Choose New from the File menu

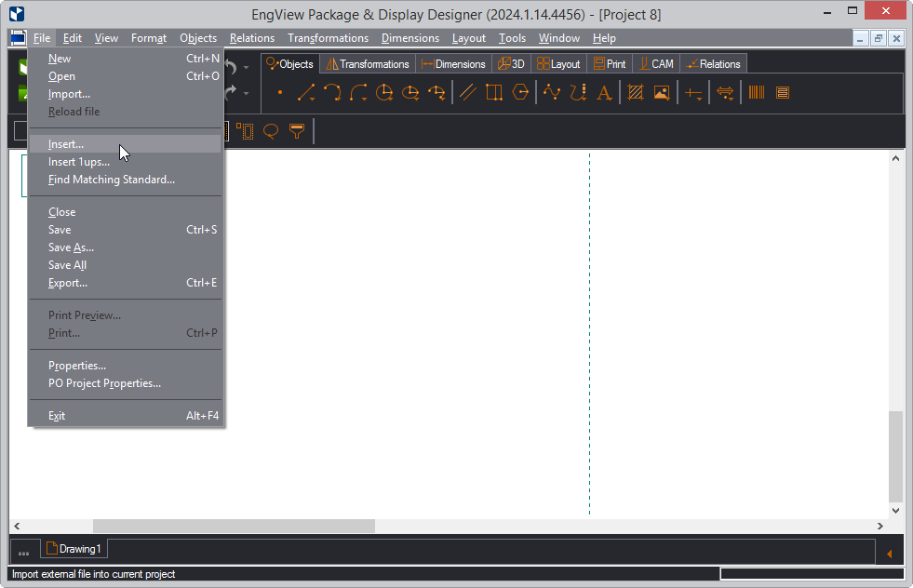pyautogui.click(x=126, y=59)
